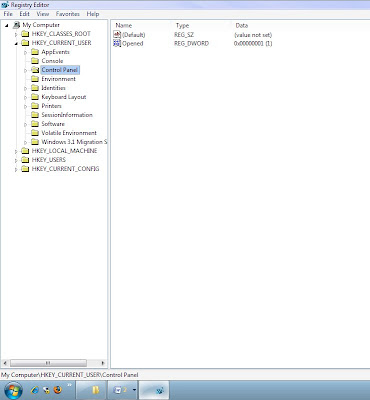Click the REG_SZ type cell
This screenshot has height=400, width=370.
click(184, 35)
